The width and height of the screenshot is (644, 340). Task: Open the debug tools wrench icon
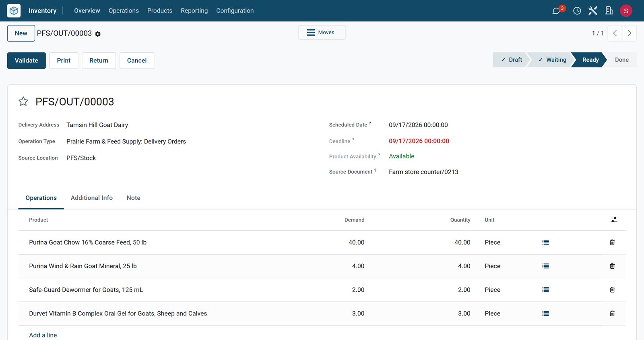tap(592, 10)
